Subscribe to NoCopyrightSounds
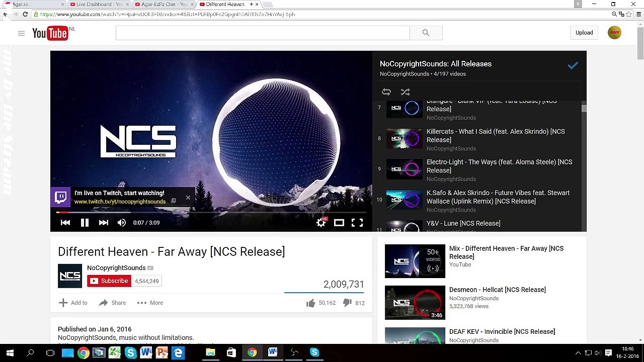This screenshot has height=362, width=644. point(109,281)
